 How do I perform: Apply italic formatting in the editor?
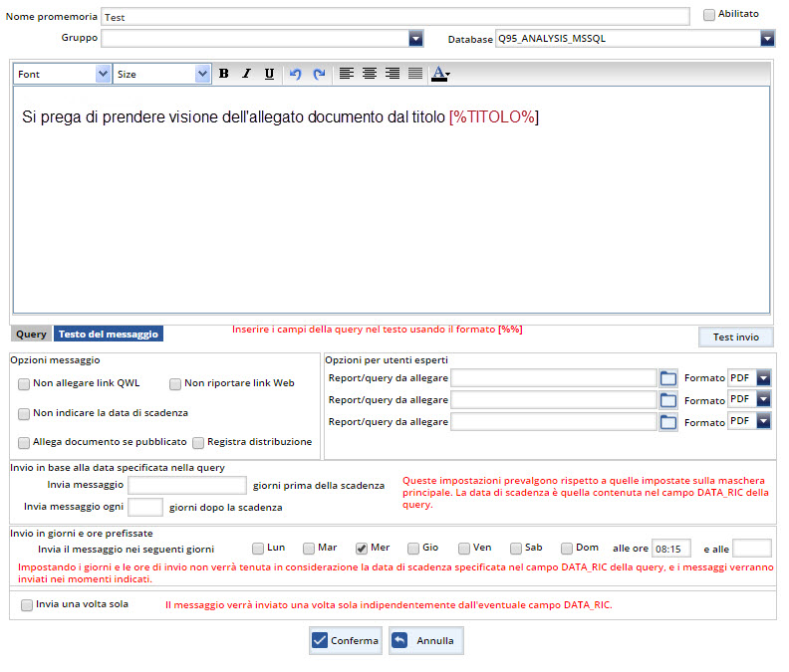[x=246, y=74]
